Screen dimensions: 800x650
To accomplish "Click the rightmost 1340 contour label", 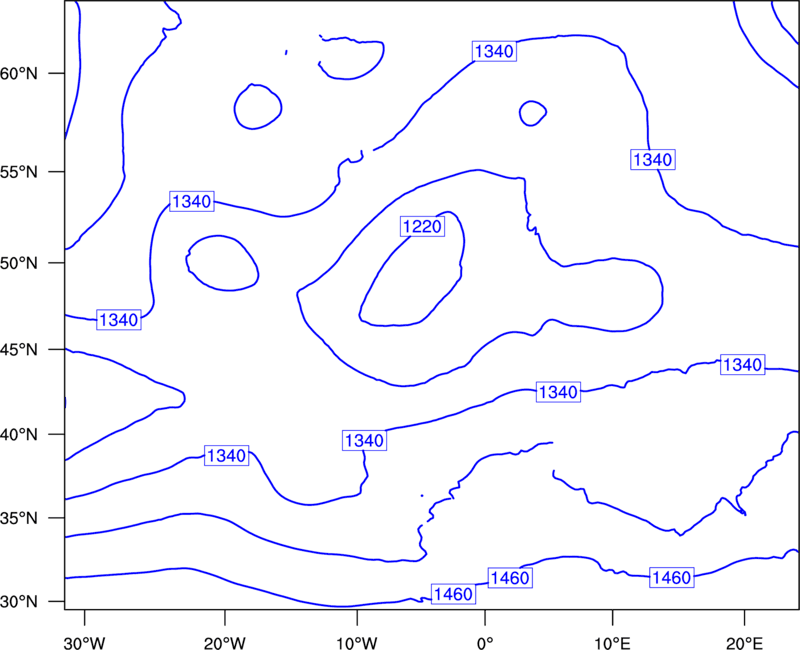I will [742, 364].
